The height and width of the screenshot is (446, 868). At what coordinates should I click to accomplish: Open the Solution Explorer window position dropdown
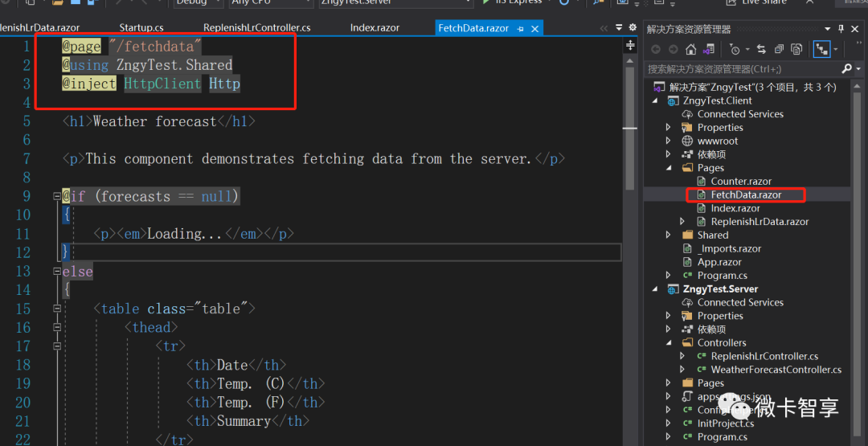(828, 29)
